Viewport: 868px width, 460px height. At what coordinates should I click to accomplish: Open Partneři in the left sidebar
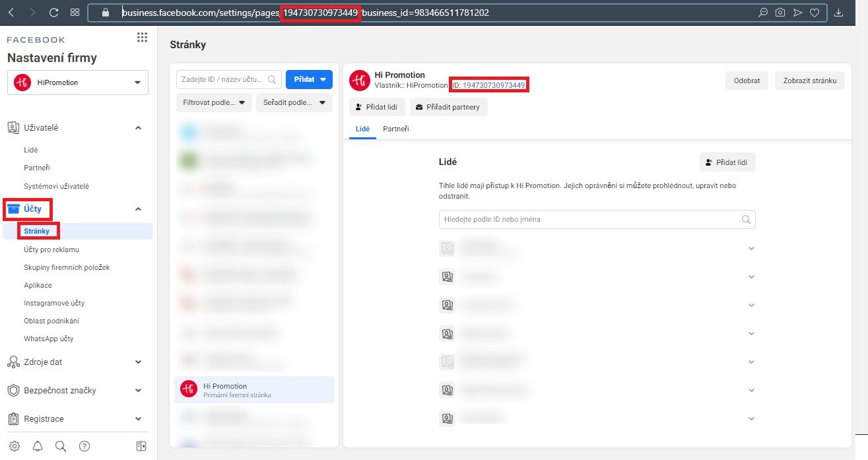(37, 168)
